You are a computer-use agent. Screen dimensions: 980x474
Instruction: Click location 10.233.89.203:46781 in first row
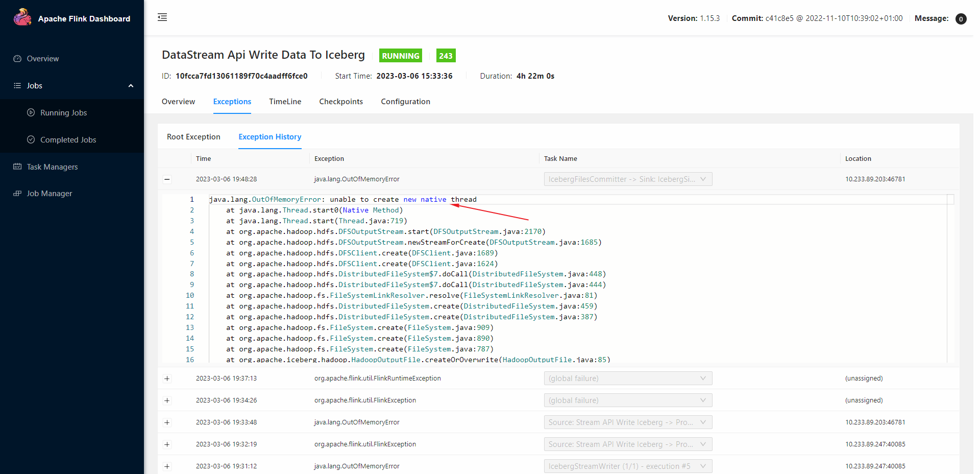pyautogui.click(x=875, y=179)
